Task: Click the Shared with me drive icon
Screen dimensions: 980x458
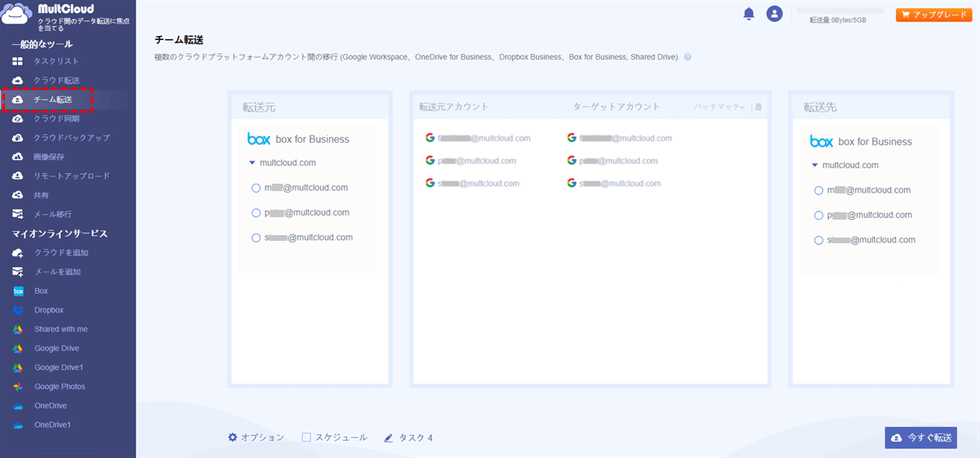Action: point(17,329)
